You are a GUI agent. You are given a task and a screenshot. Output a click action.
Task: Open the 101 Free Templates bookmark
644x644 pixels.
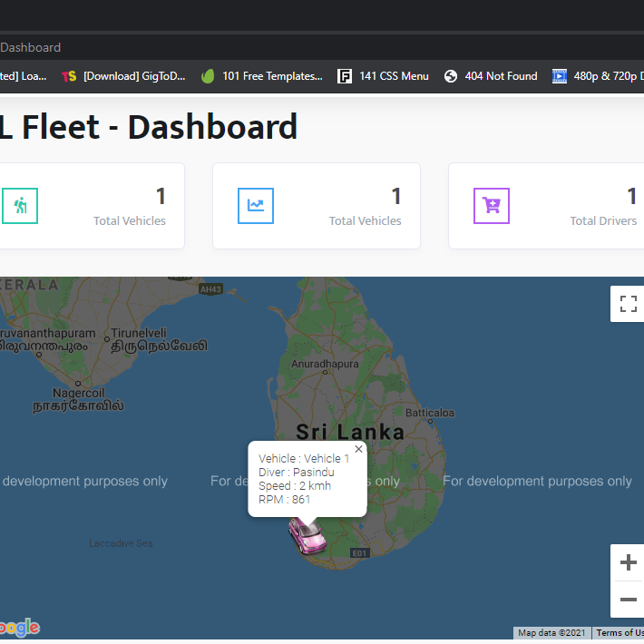[x=261, y=76]
